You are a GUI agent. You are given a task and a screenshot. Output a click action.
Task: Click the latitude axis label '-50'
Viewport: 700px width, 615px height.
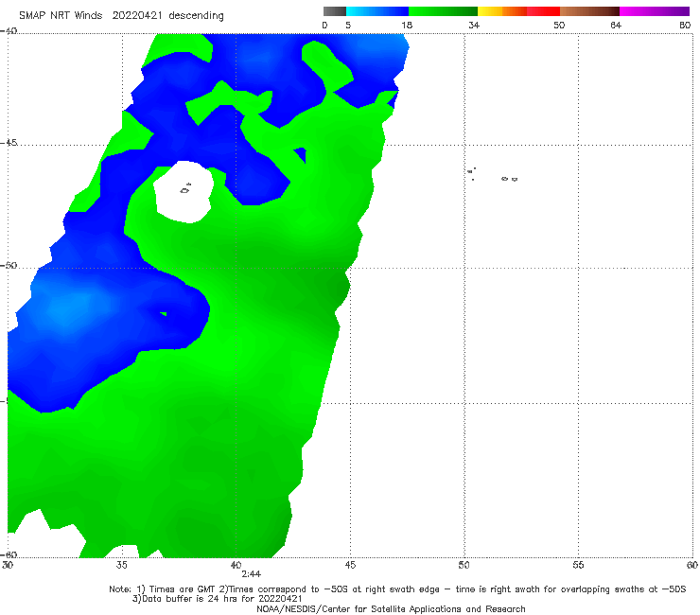(x=9, y=266)
